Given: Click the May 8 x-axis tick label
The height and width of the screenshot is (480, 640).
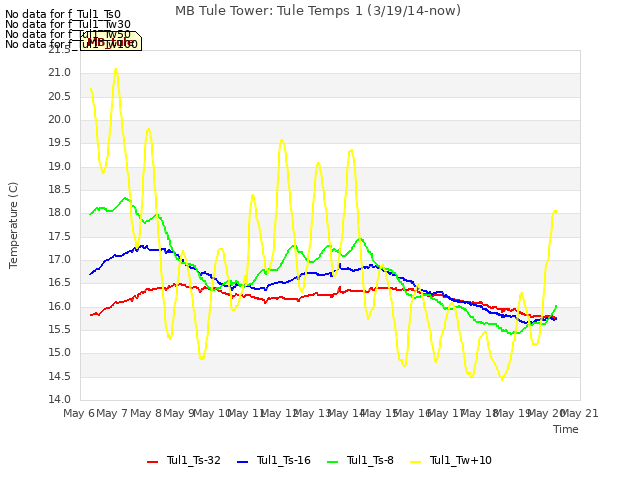Looking at the screenshot, I should (146, 413).
